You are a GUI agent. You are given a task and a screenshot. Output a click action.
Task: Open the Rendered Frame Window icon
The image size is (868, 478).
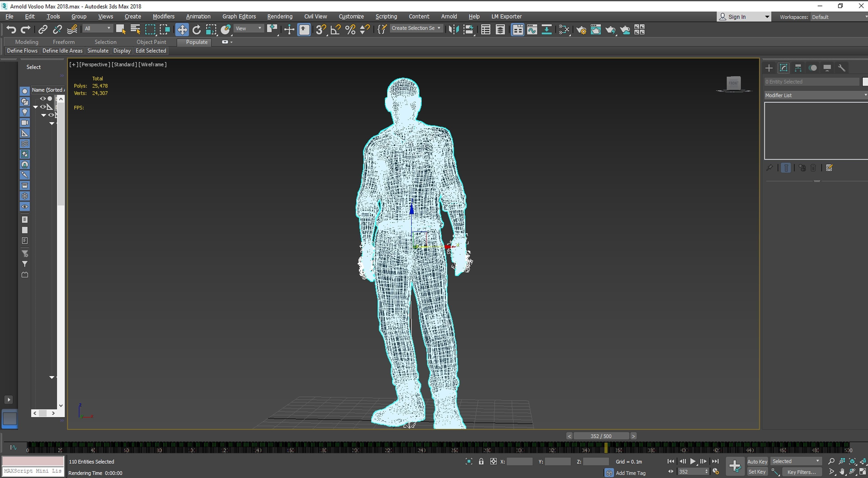596,30
